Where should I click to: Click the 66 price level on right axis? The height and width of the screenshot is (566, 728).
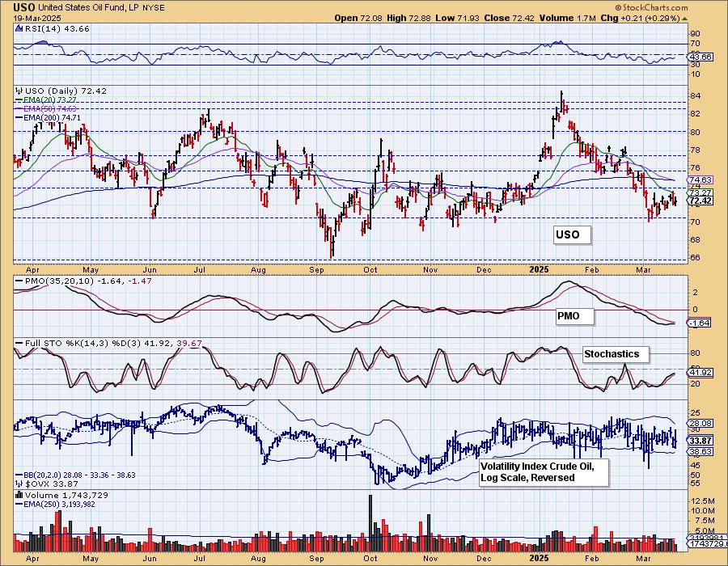(x=696, y=258)
